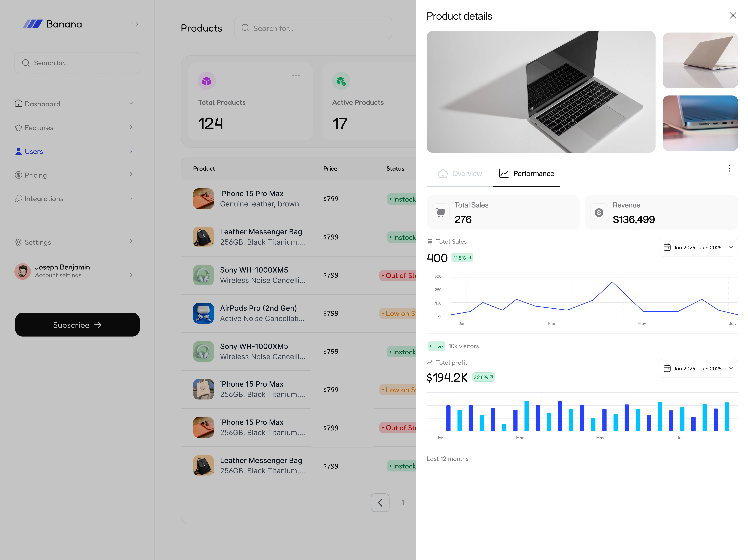Click the Revenue dollar sign icon

click(599, 213)
